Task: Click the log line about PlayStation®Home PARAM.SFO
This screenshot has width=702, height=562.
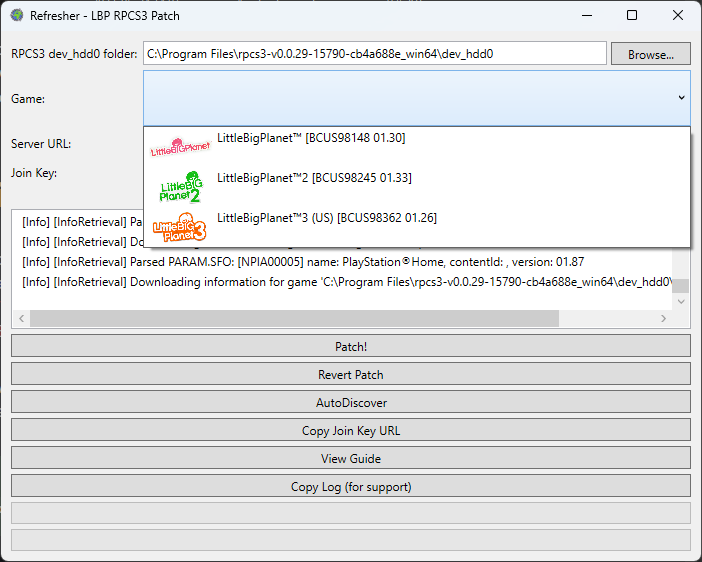Action: pyautogui.click(x=303, y=262)
